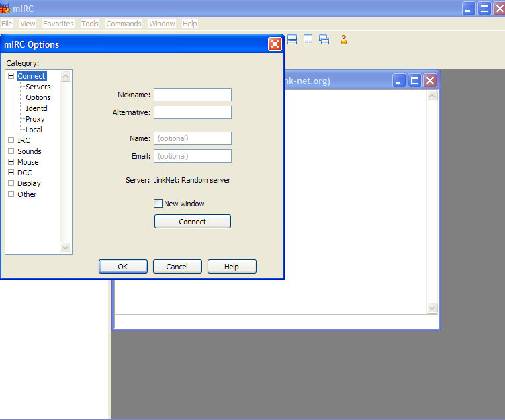This screenshot has height=420, width=505.
Task: Click the Cancel button
Action: [177, 267]
